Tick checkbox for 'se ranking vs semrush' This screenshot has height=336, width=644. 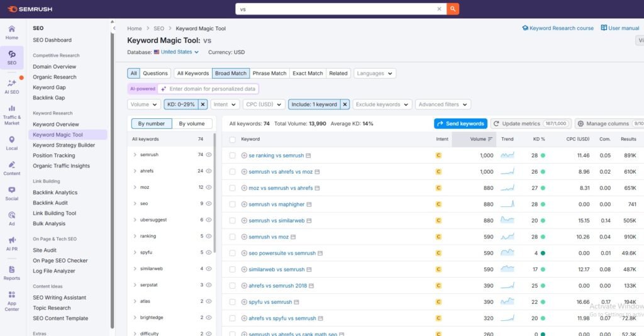pyautogui.click(x=233, y=155)
